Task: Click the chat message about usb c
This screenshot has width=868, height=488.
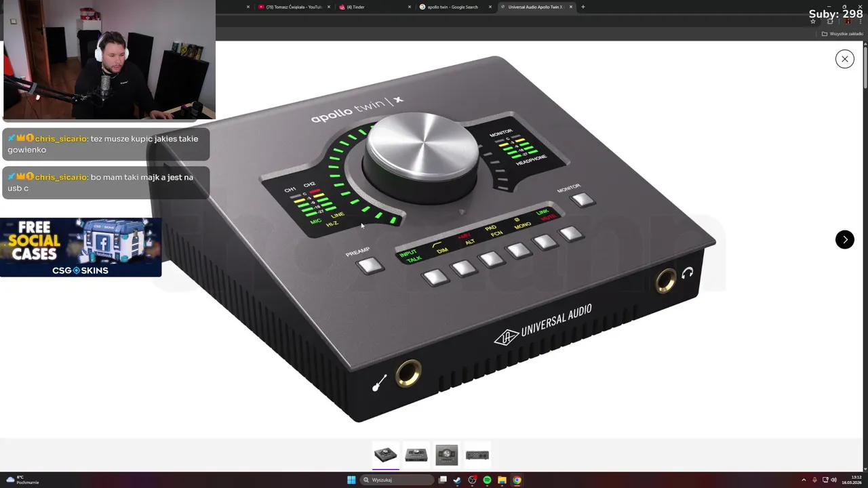Action: 106,182
